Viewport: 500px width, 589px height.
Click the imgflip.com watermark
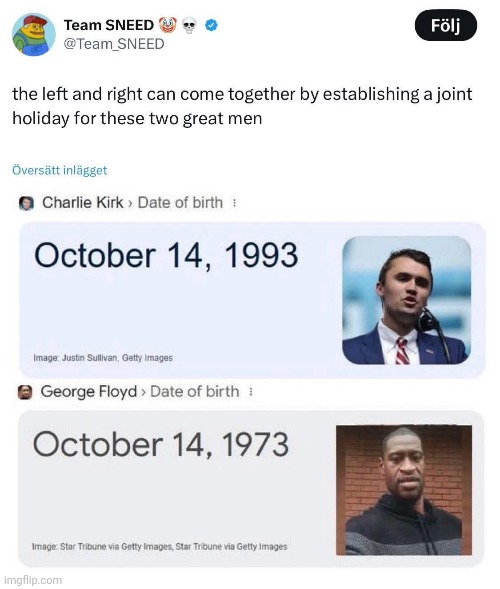pos(33,580)
